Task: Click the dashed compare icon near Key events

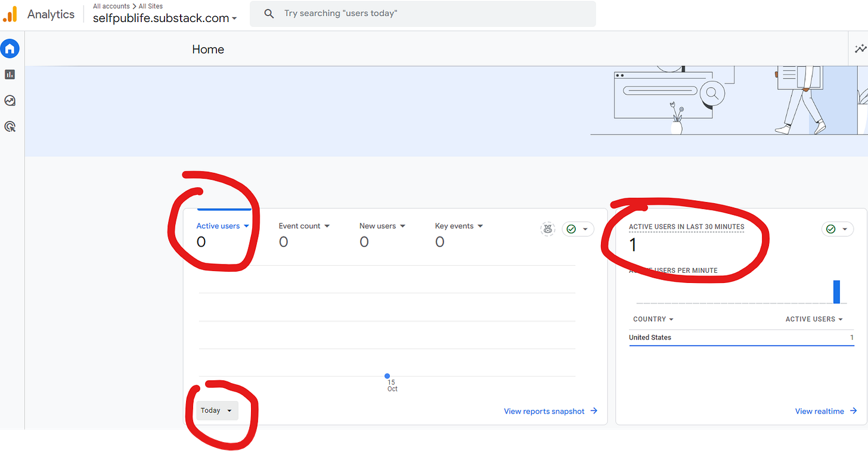Action: coord(547,229)
